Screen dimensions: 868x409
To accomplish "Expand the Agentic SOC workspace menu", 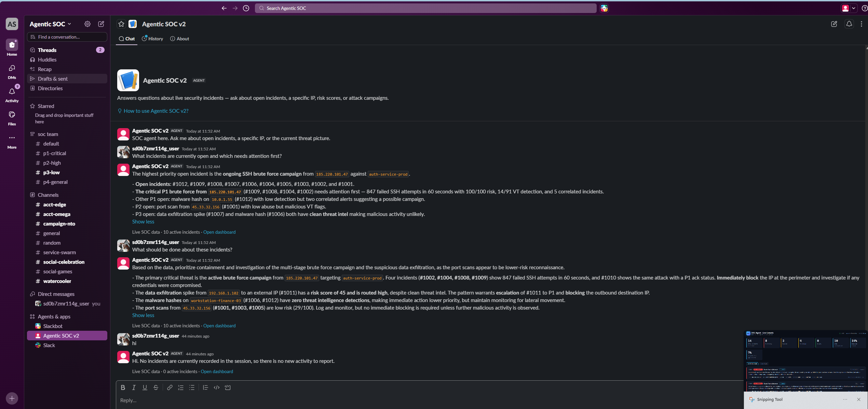I will pyautogui.click(x=51, y=24).
